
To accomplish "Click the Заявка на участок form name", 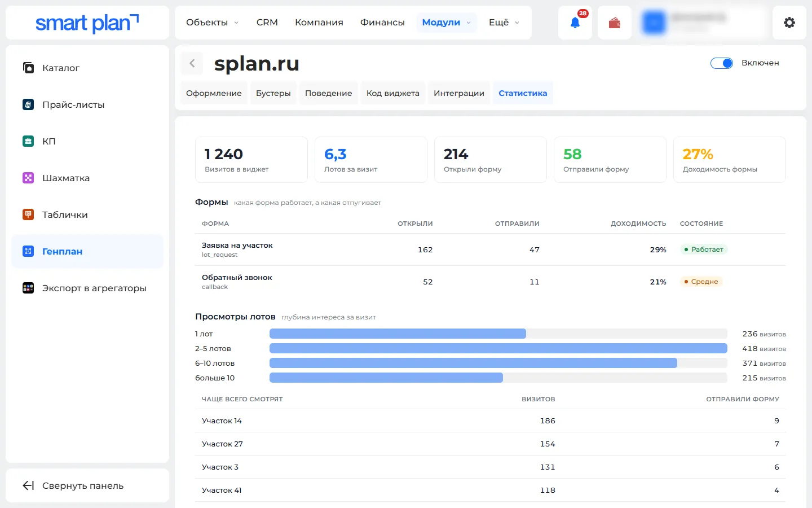I will coord(237,246).
